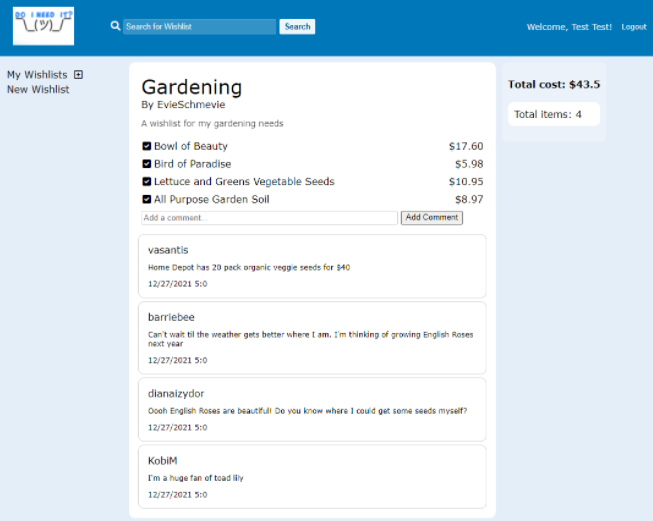
Task: Click the Do I Need It logo
Action: coord(43,26)
